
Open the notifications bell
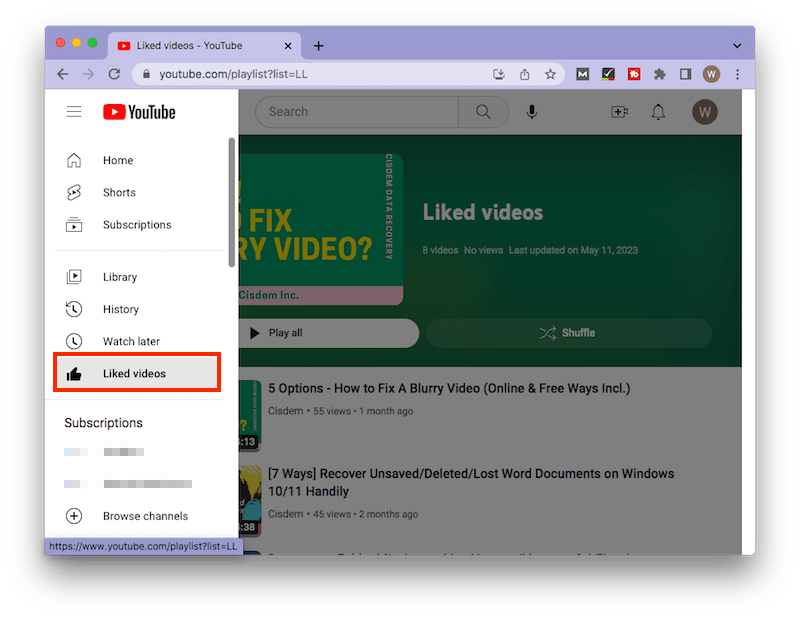[658, 112]
